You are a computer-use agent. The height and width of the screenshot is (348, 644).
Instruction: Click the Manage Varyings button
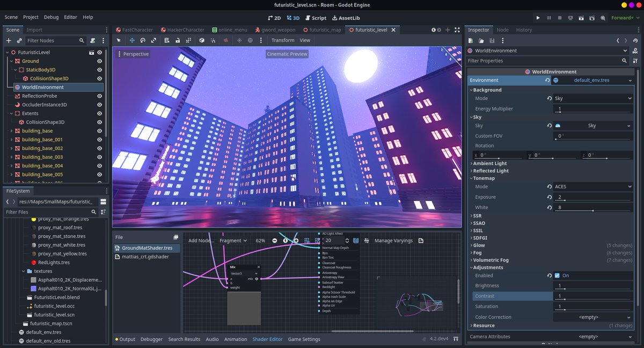tap(393, 241)
